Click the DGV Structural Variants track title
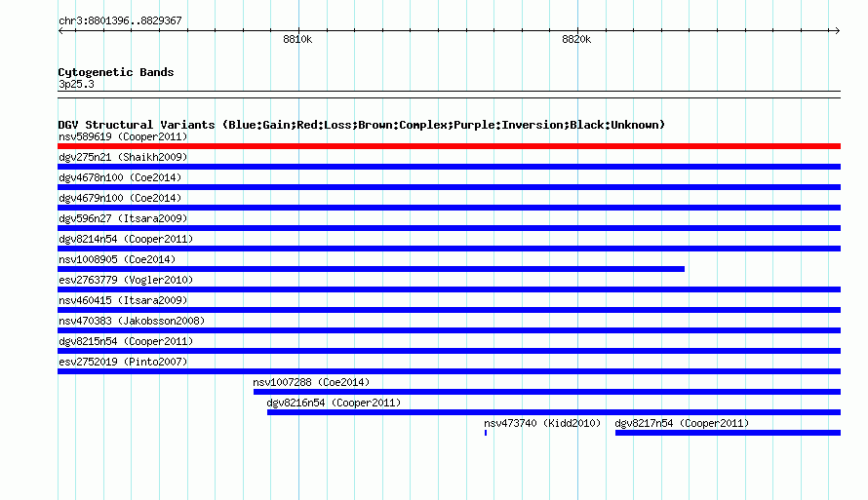 coord(362,125)
